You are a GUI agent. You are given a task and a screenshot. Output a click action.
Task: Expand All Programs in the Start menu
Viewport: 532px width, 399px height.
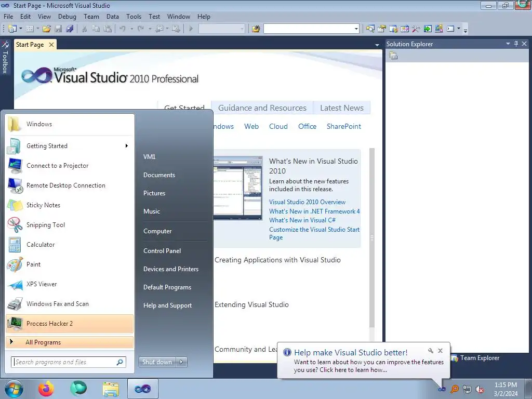point(70,342)
